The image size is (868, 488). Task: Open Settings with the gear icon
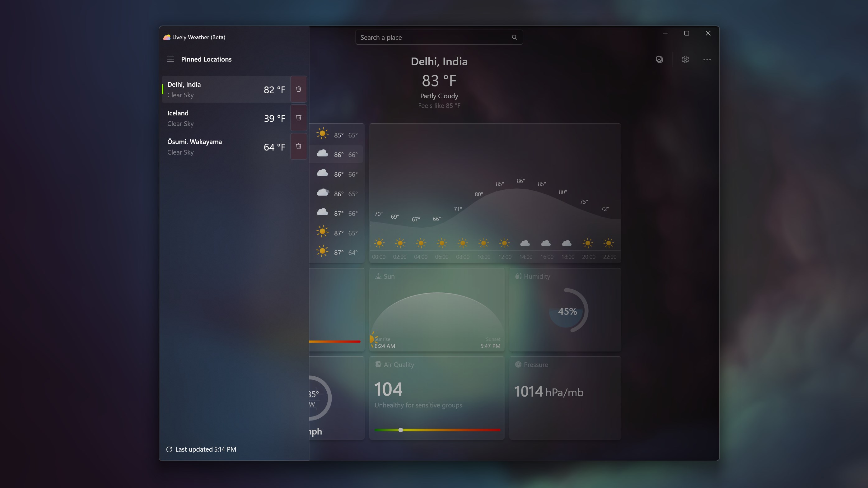[x=685, y=59]
